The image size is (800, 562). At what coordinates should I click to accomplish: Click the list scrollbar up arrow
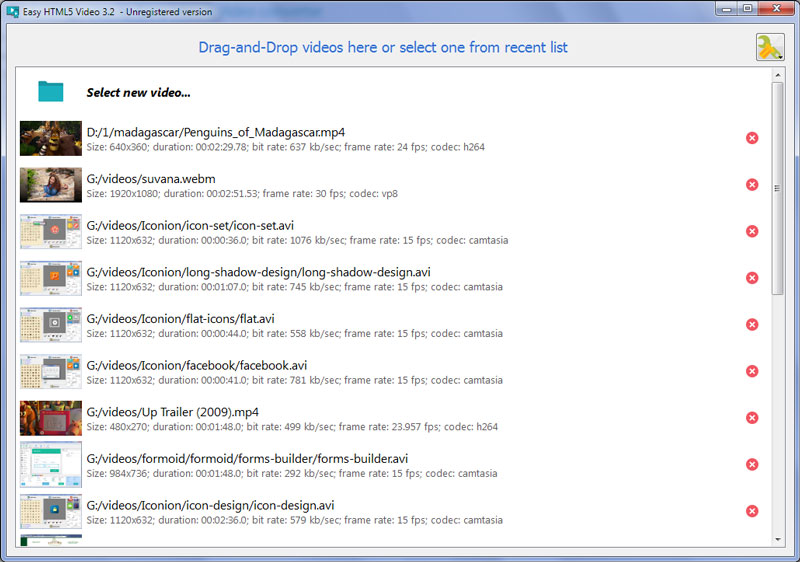tap(778, 75)
